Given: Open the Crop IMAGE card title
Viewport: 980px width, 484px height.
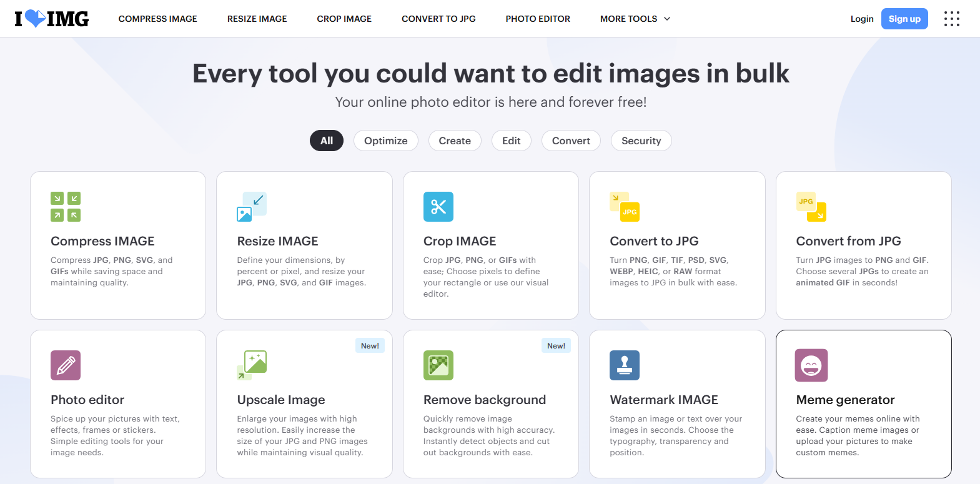Looking at the screenshot, I should click(460, 241).
